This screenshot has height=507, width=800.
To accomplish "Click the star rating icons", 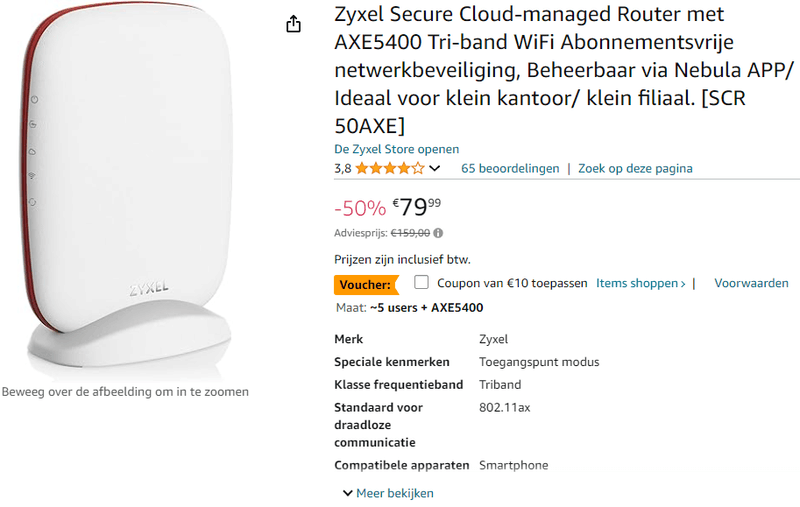I will click(x=389, y=169).
